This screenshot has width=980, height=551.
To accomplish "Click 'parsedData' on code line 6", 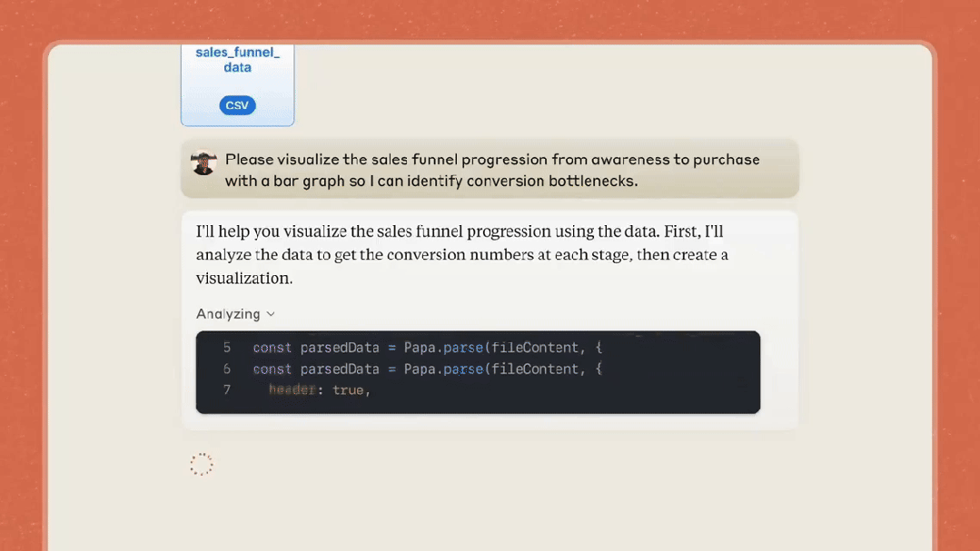I will click(340, 369).
